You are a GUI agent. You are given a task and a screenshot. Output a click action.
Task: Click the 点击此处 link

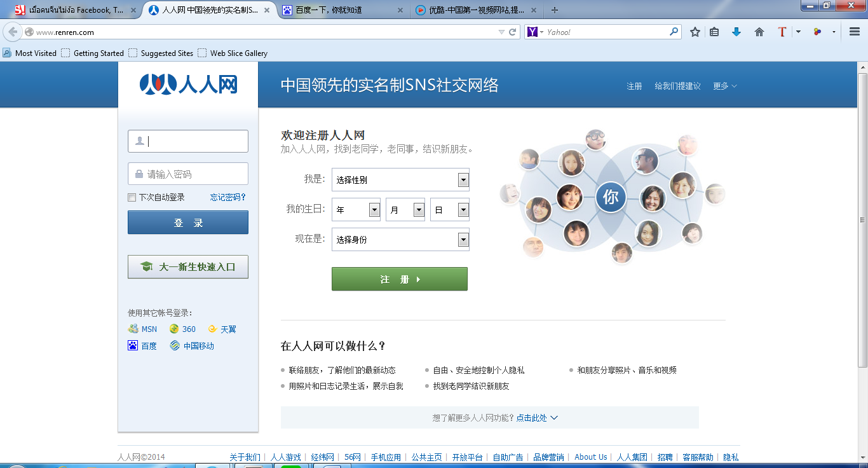[532, 418]
